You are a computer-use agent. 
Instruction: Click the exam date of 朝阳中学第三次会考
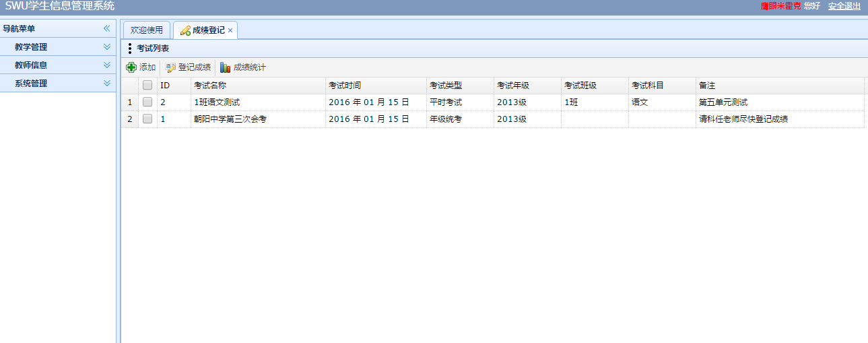pyautogui.click(x=376, y=119)
